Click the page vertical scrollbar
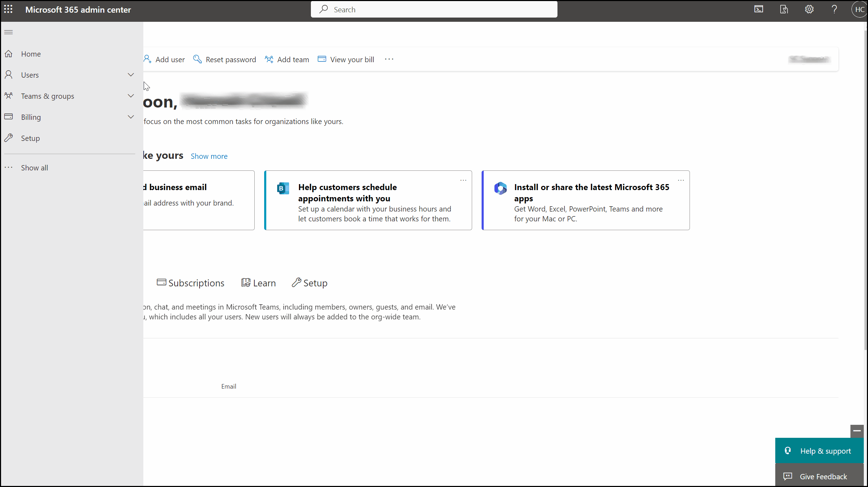The image size is (868, 487). (x=866, y=190)
